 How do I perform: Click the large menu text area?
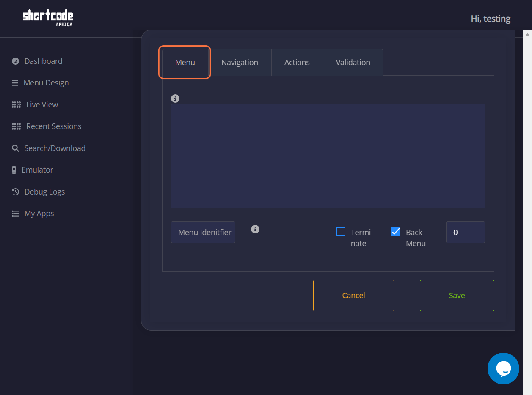coord(328,156)
